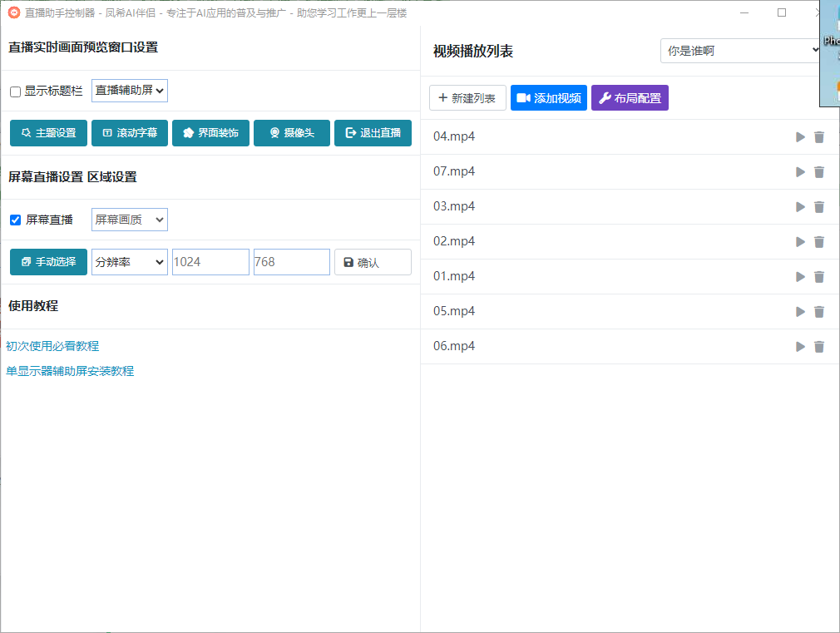Enable the 显示标题栏 checkbox
Image resolution: width=840 pixels, height=633 pixels.
pos(15,91)
